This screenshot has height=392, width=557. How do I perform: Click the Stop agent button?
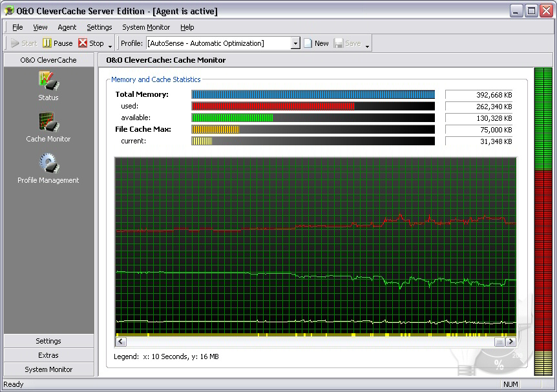[x=91, y=43]
